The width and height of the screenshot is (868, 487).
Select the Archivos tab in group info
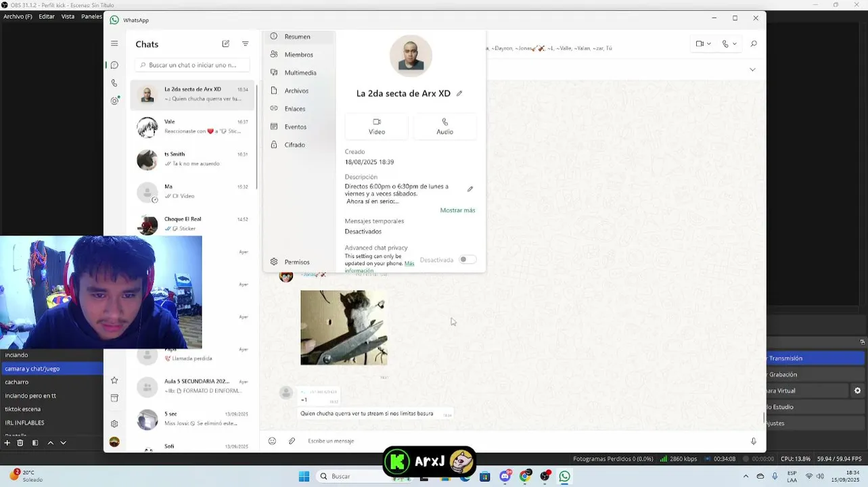(299, 91)
